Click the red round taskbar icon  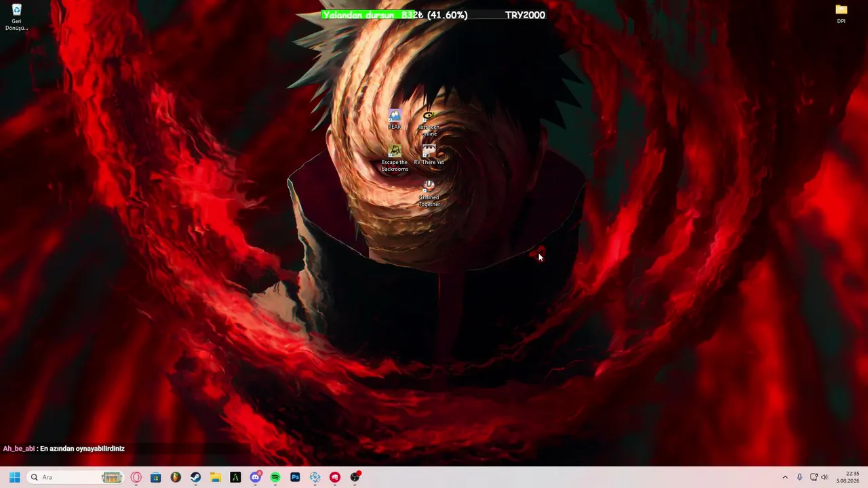click(x=335, y=477)
